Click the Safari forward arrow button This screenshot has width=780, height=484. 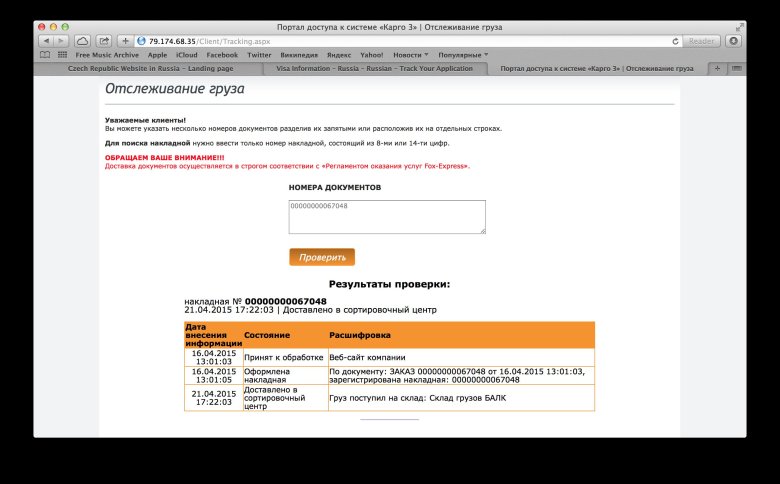59,41
